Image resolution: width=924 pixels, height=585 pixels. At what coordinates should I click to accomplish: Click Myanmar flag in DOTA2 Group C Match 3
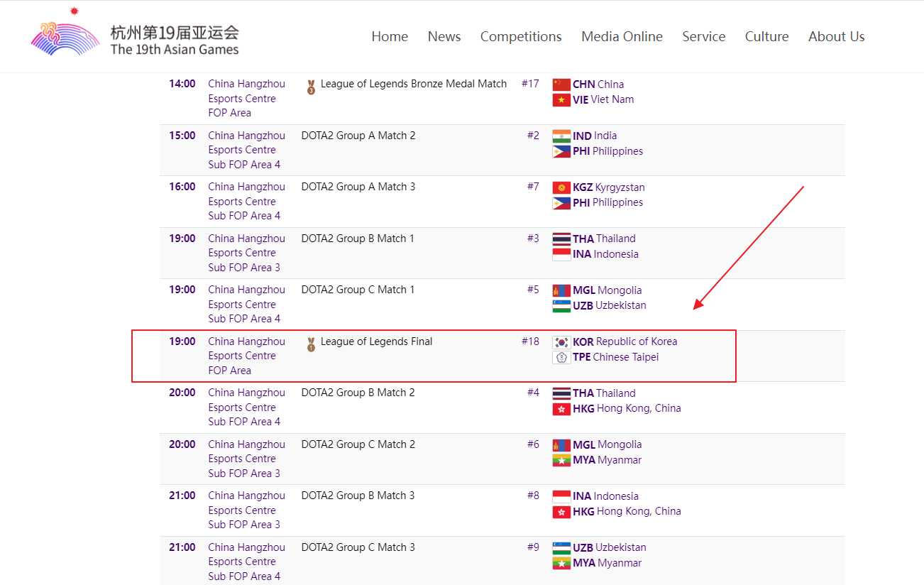coord(561,563)
